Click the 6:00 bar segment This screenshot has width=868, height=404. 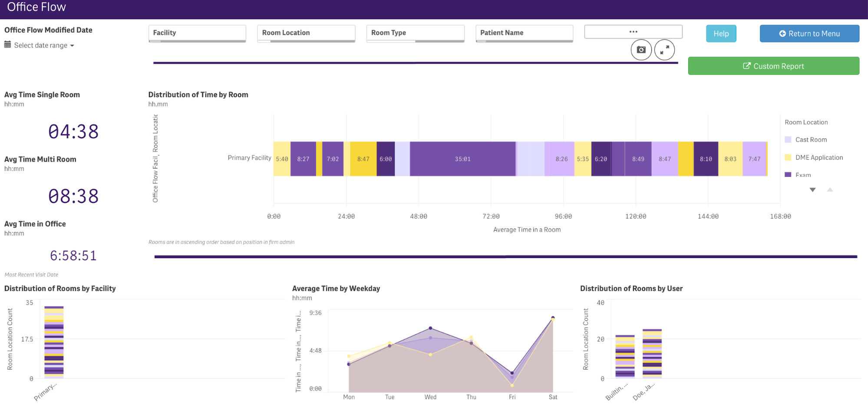tap(386, 159)
